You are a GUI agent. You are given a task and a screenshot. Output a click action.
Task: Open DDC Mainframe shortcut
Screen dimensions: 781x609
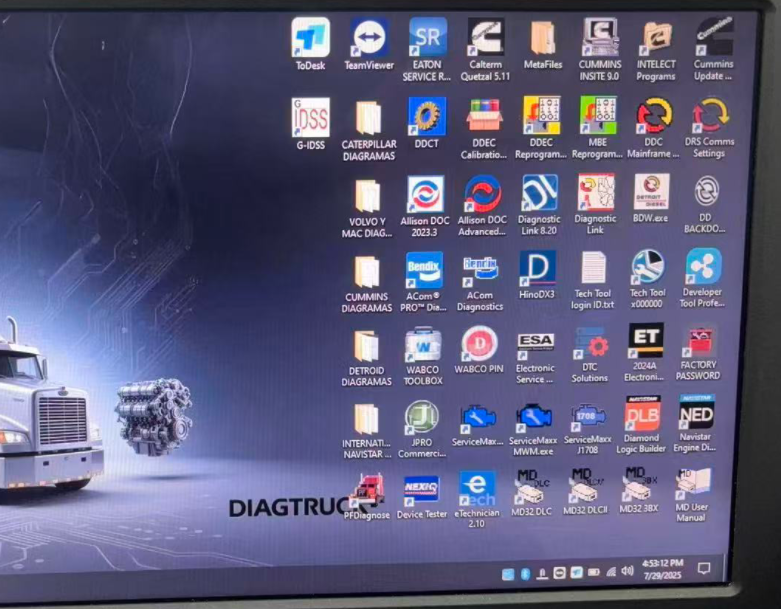(x=653, y=128)
